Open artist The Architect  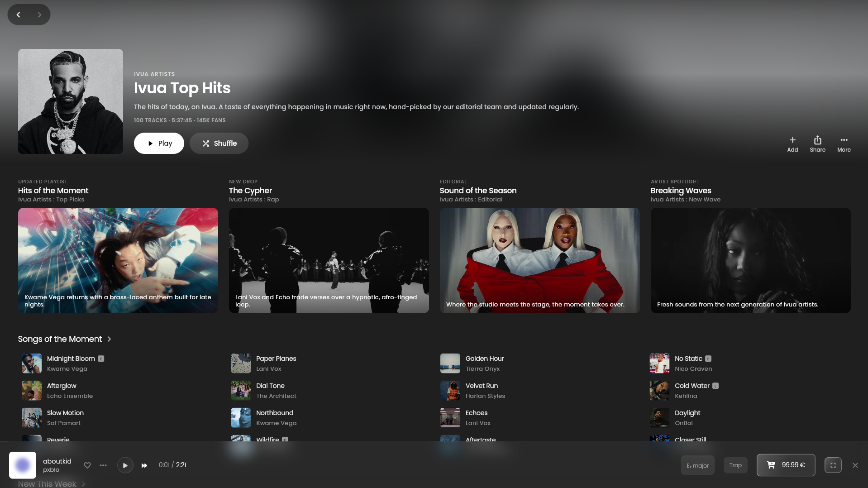click(x=276, y=396)
